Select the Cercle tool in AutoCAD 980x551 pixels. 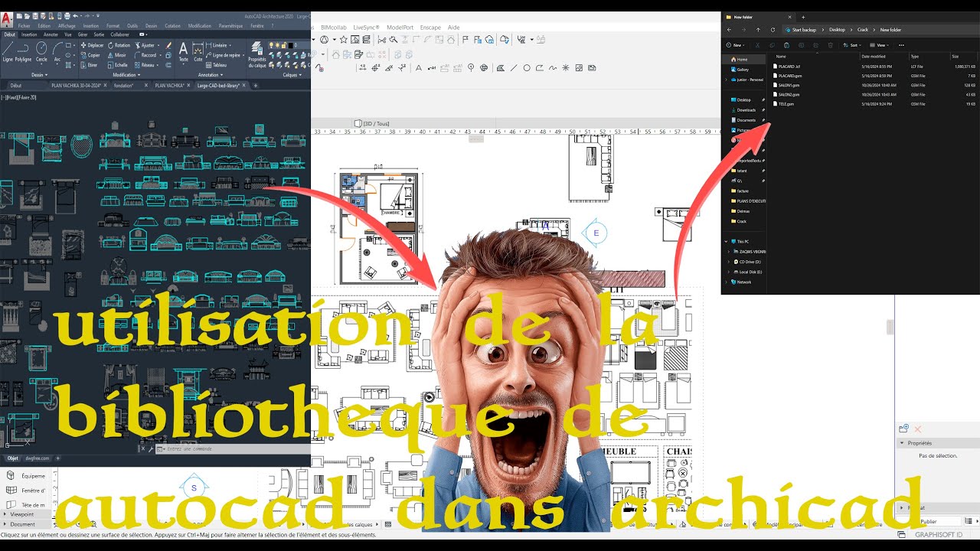41,51
